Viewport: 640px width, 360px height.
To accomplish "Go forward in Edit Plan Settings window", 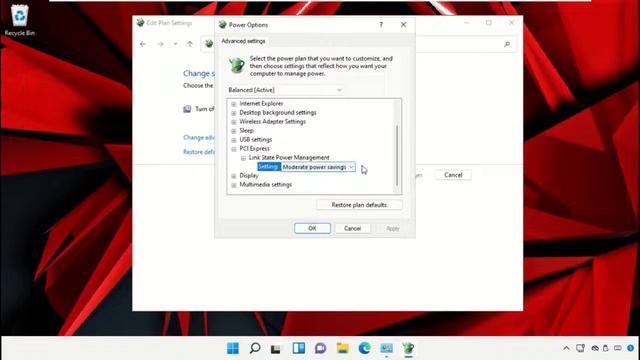I will (160, 44).
